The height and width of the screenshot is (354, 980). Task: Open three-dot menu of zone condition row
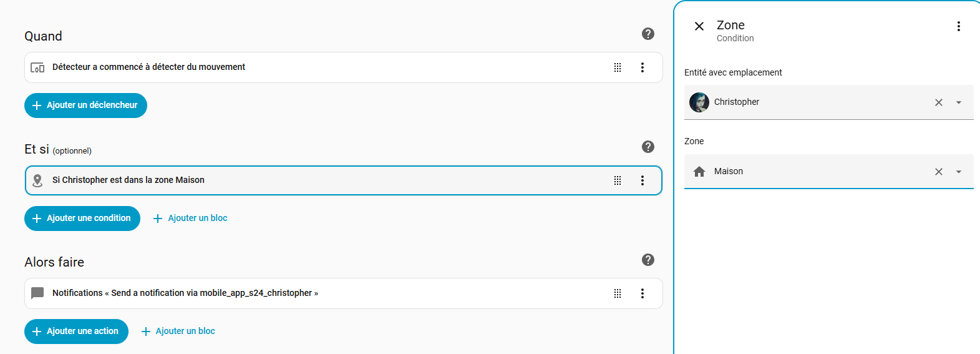(x=643, y=180)
